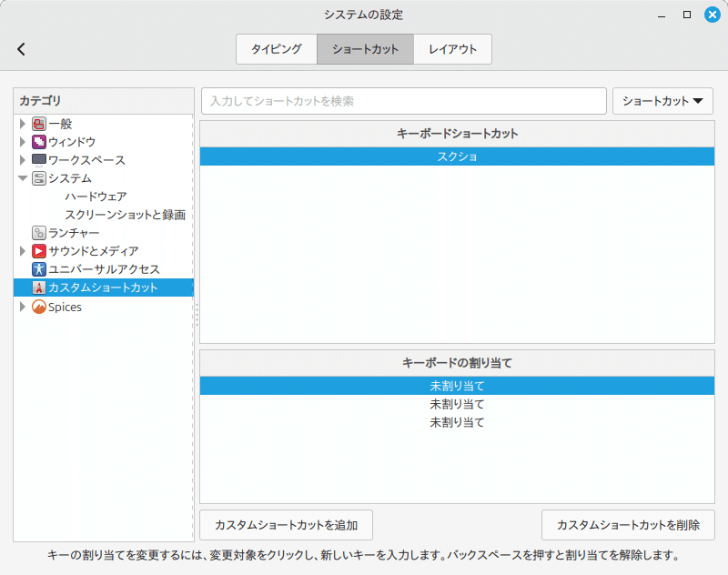Screen dimensions: 728x575
Task: Expand the 一般 tree node
Action: tap(22, 124)
